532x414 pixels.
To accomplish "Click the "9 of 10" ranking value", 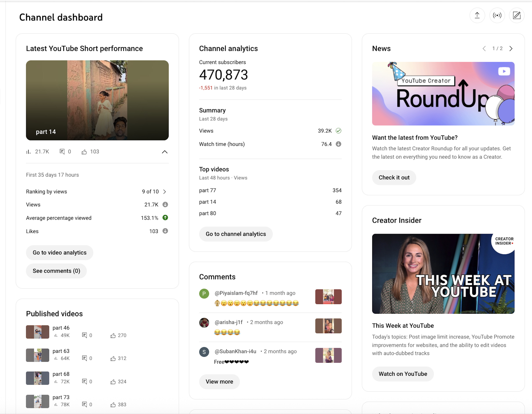I will pos(150,191).
